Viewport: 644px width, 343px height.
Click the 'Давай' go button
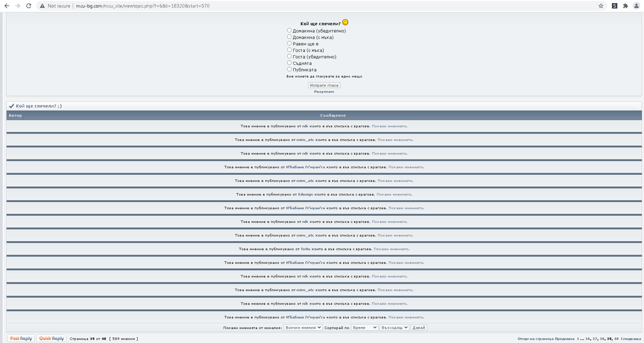click(x=419, y=328)
